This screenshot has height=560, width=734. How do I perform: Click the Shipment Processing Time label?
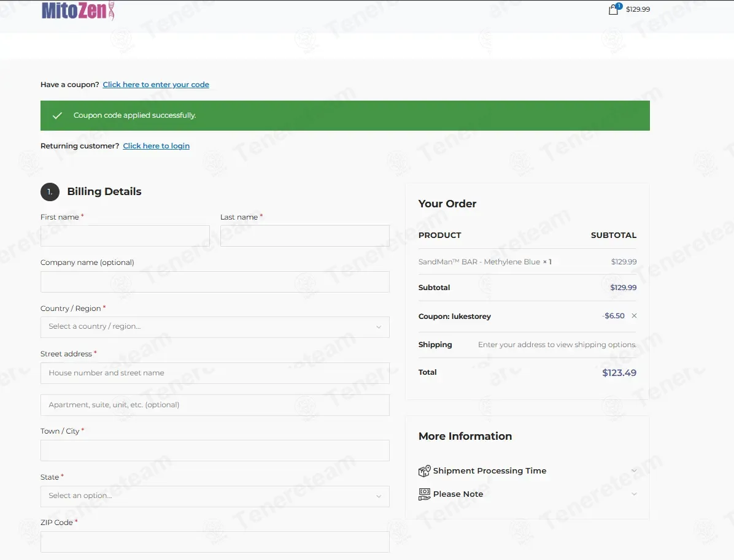(490, 470)
